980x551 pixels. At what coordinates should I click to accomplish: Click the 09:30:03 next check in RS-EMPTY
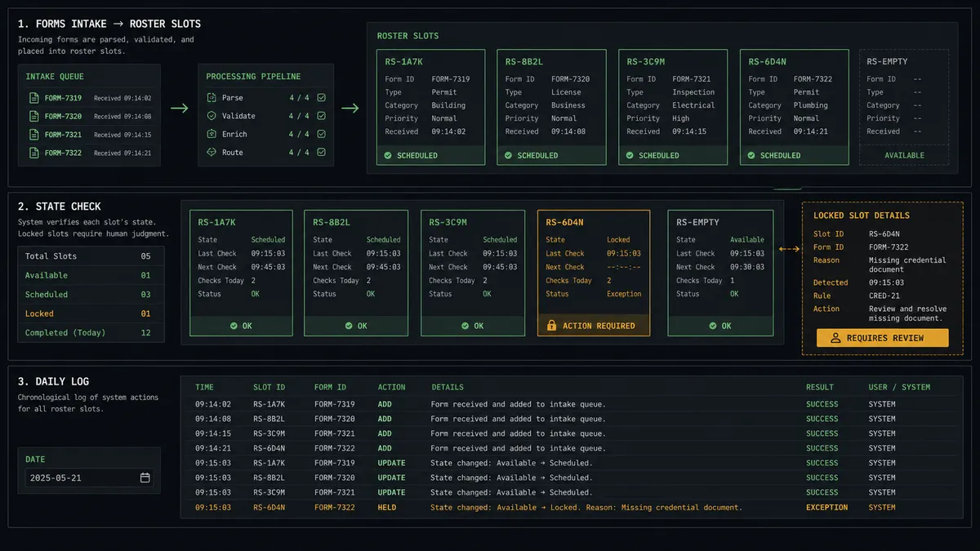click(x=746, y=267)
